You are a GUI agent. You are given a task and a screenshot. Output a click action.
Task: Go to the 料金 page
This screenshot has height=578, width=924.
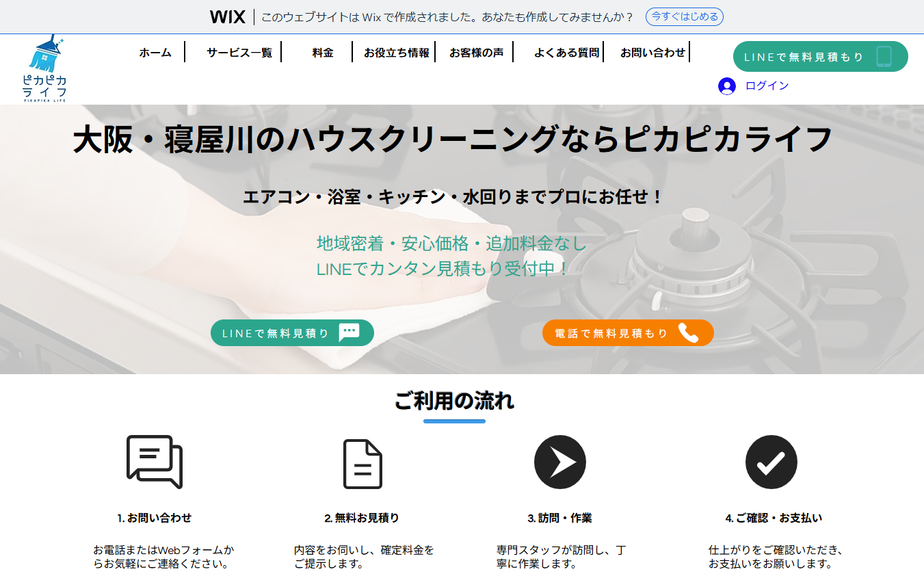(322, 53)
